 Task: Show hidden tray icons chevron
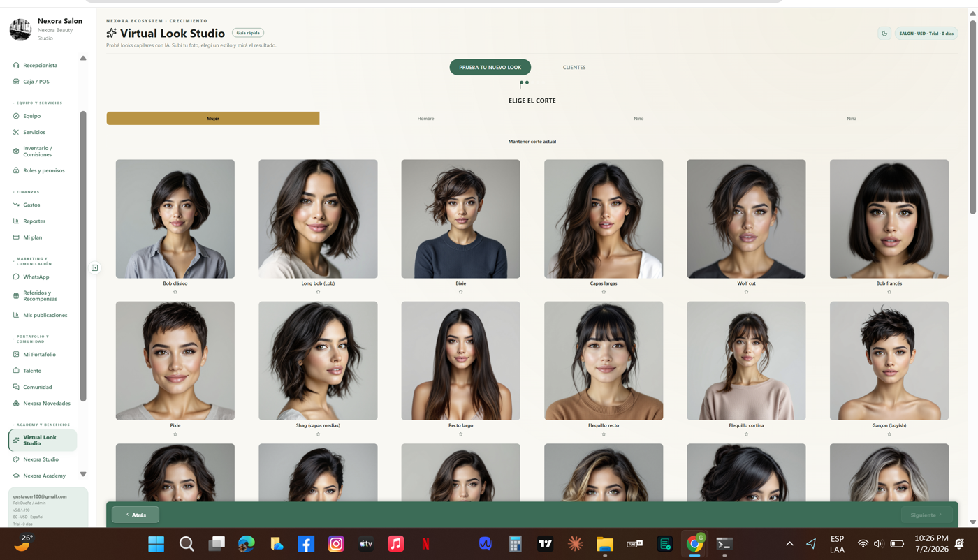point(790,544)
